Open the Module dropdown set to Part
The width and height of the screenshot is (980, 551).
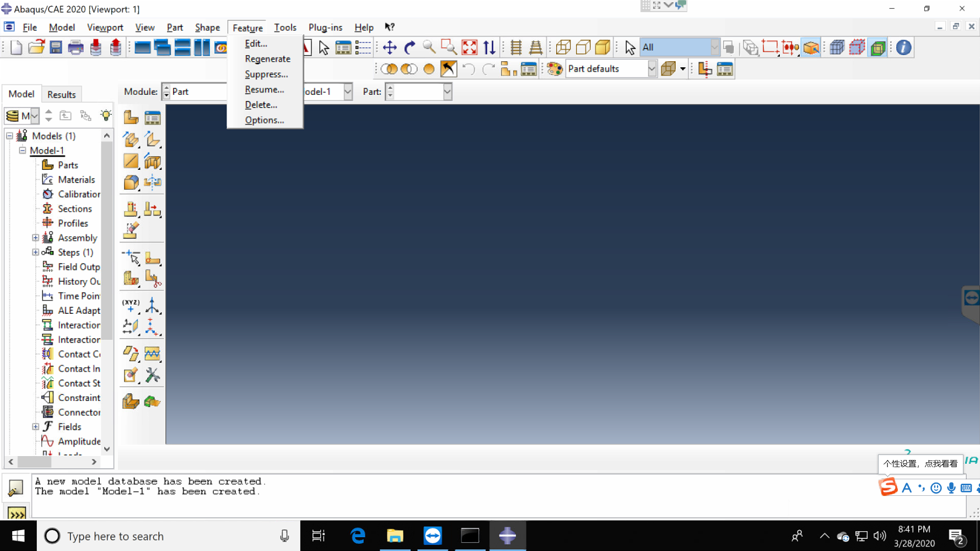click(194, 92)
